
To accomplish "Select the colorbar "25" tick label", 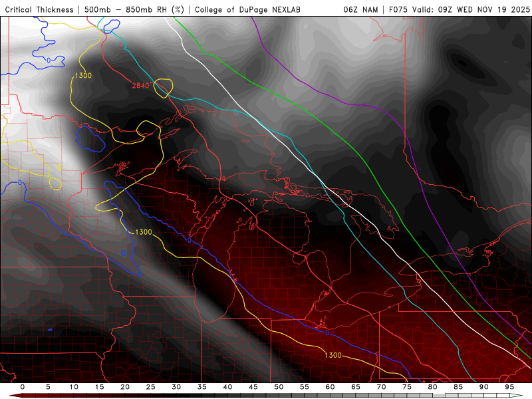I will point(151,387).
